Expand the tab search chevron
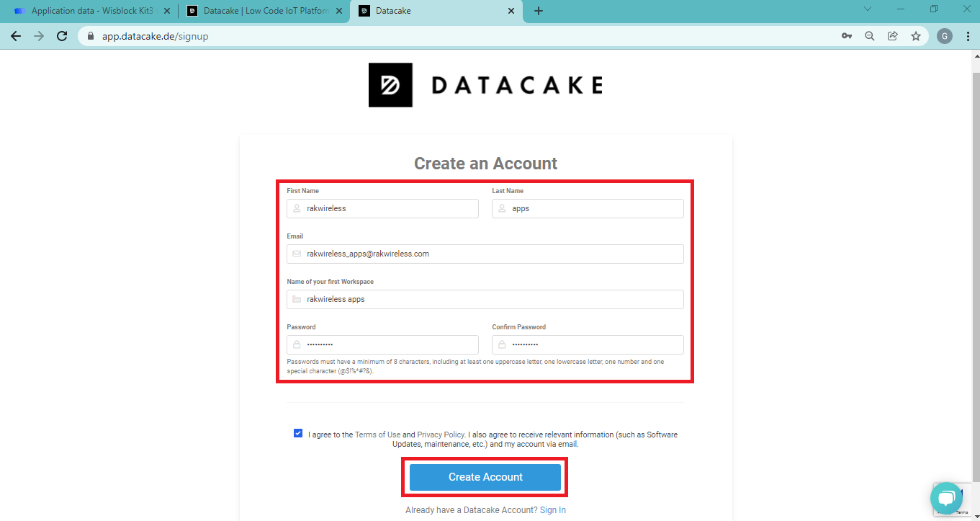Image resolution: width=980 pixels, height=521 pixels. pyautogui.click(x=868, y=9)
